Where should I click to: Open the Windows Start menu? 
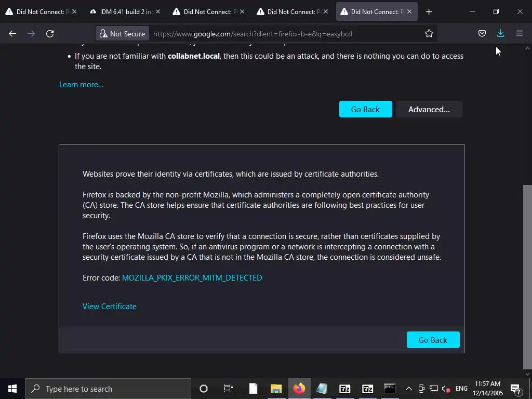tap(12, 389)
